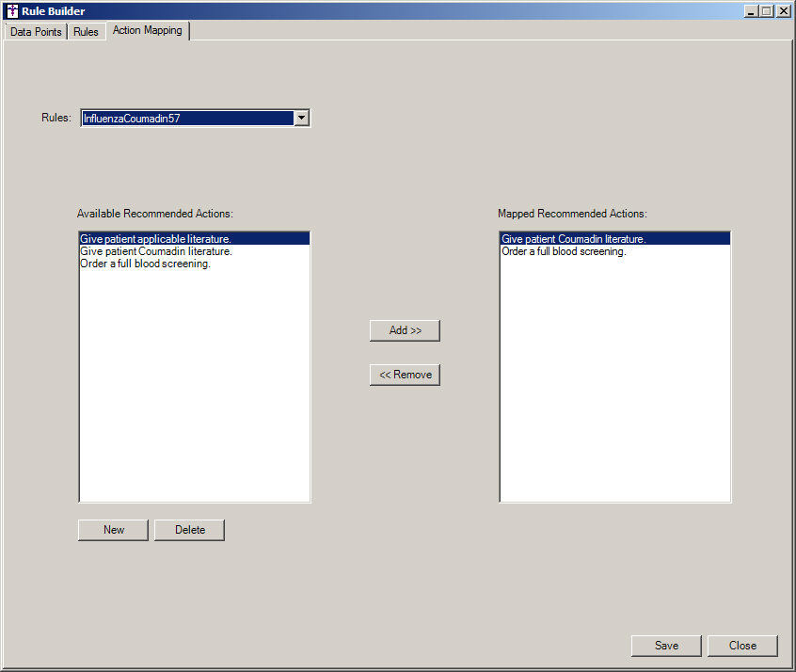
Task: Click the << Remove button
Action: (405, 375)
